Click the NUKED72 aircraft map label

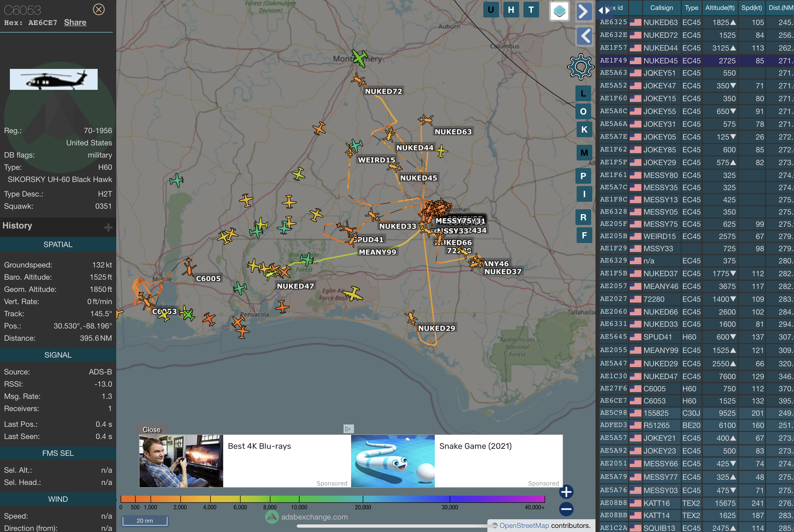click(383, 91)
